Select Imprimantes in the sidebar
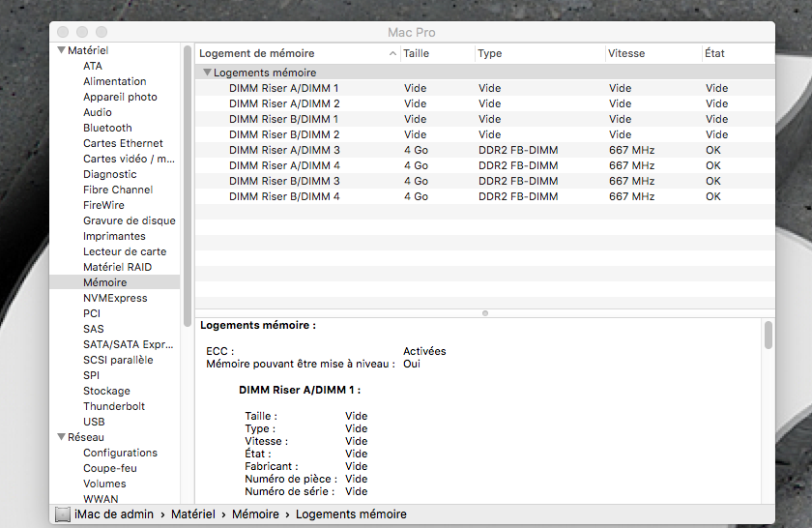This screenshot has width=812, height=528. (x=114, y=236)
